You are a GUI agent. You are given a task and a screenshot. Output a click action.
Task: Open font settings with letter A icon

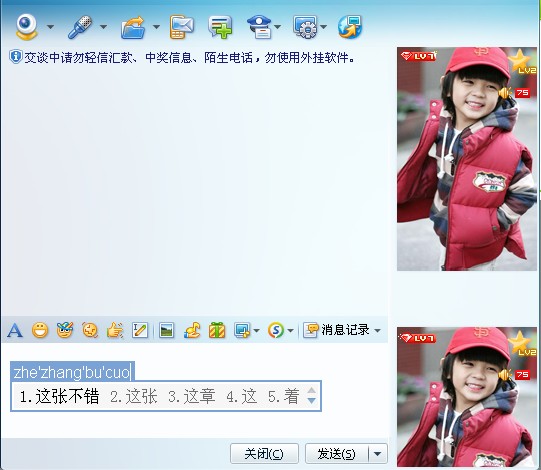pyautogui.click(x=15, y=331)
